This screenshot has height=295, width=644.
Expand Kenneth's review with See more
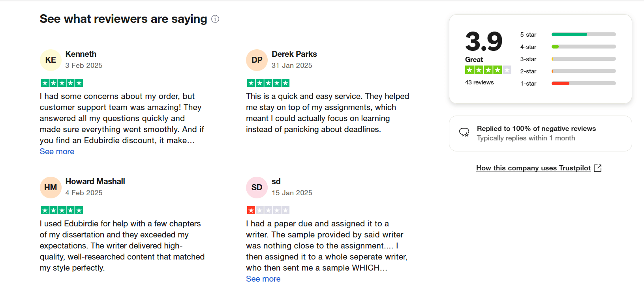click(57, 151)
